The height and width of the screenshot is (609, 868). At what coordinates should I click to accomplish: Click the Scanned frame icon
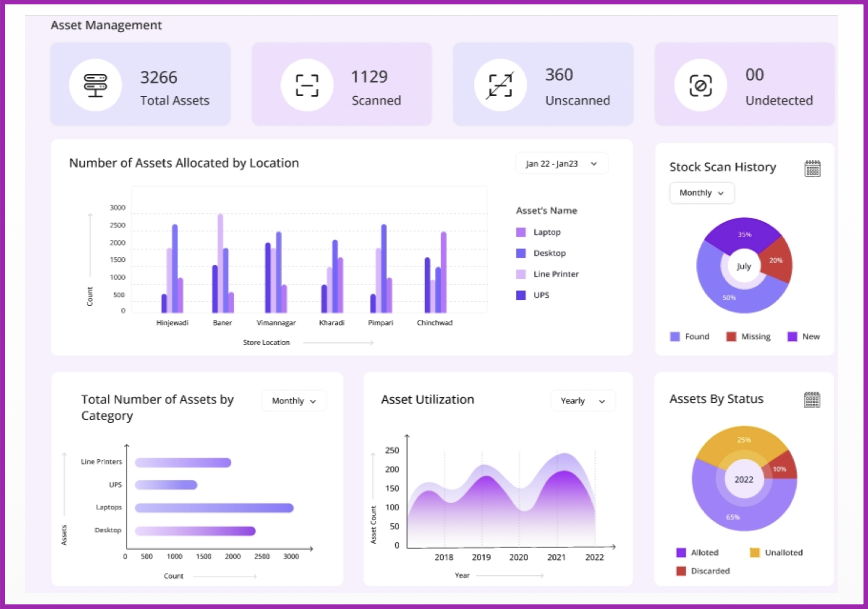tap(307, 85)
